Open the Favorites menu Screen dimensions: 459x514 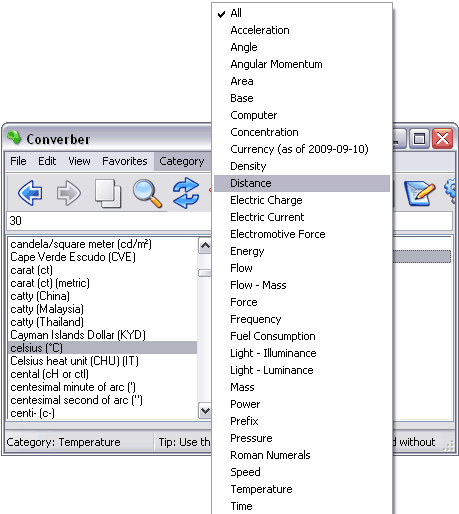coord(125,161)
